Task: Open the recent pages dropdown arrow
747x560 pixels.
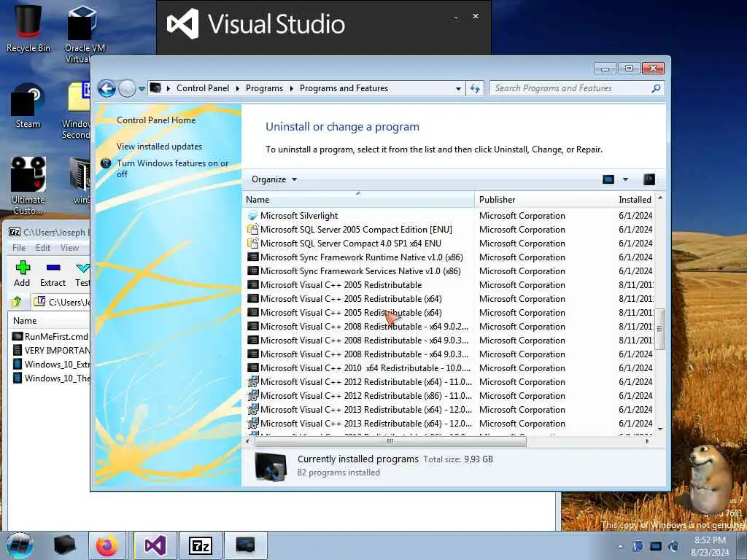Action: point(142,89)
